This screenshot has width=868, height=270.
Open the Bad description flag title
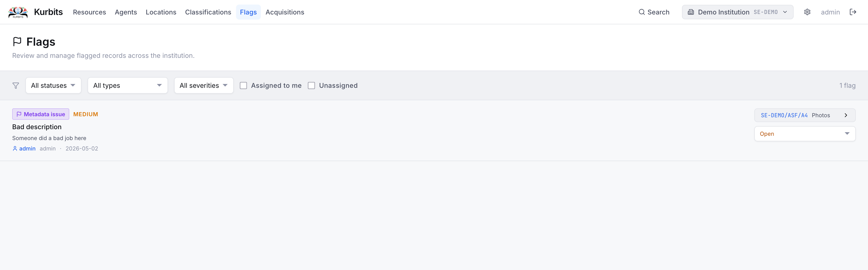(x=37, y=127)
